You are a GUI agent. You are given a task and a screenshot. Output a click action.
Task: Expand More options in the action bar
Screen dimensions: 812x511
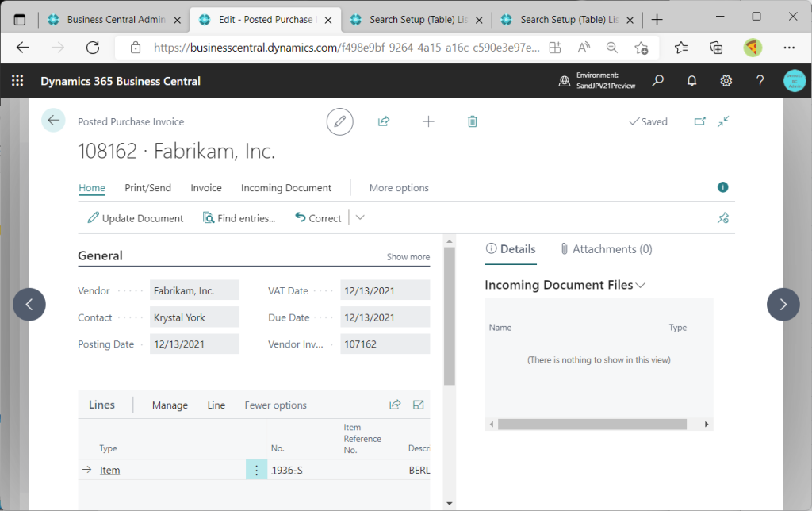pos(399,187)
